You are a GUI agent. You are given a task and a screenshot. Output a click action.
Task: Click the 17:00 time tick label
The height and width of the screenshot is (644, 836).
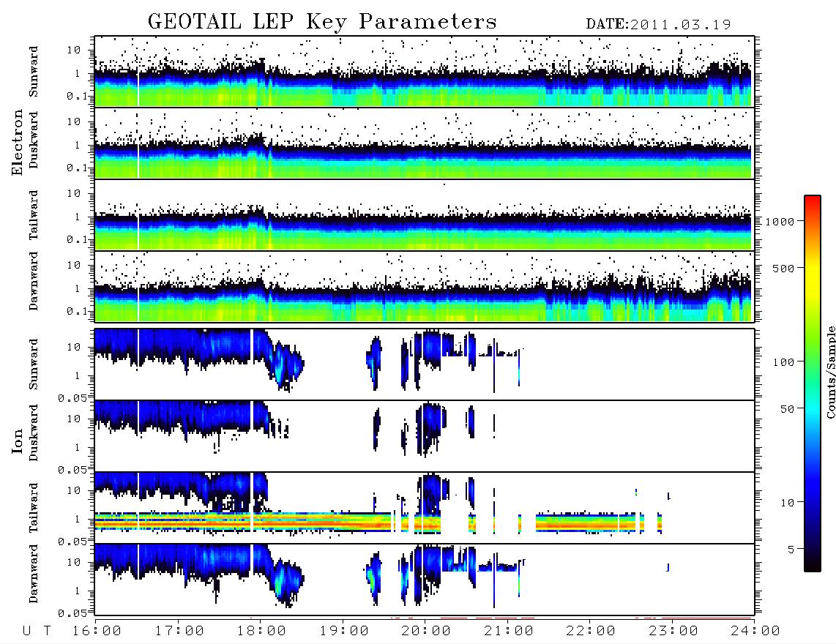point(179,632)
